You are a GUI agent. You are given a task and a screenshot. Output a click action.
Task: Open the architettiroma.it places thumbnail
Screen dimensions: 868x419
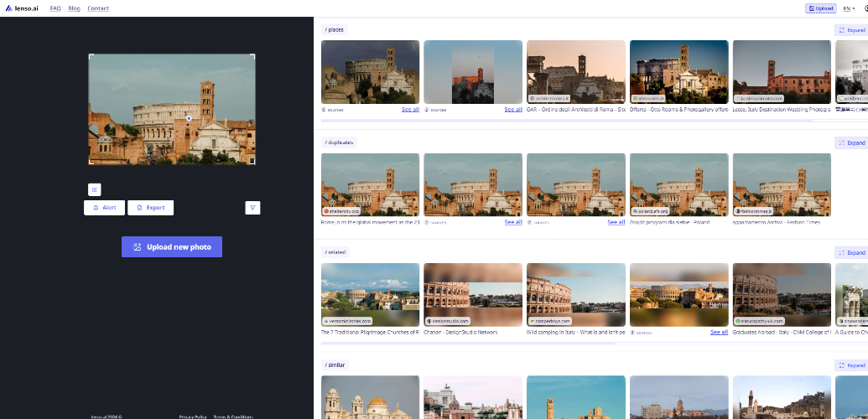tap(575, 72)
